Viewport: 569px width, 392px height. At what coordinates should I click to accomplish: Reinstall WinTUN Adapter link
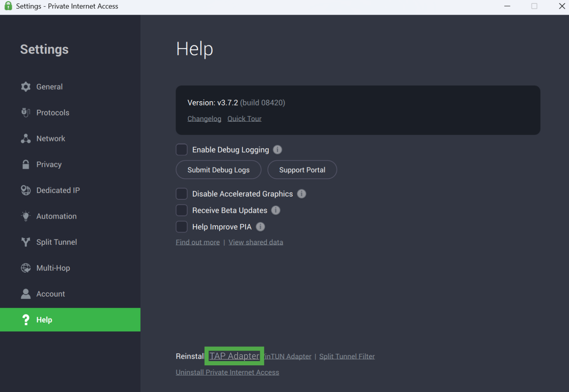pos(288,356)
